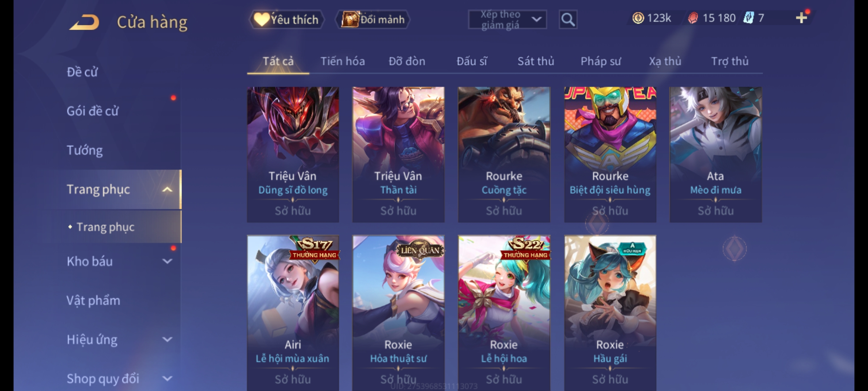Open Gói đề cử menu entry
This screenshot has height=391, width=868.
click(x=93, y=111)
